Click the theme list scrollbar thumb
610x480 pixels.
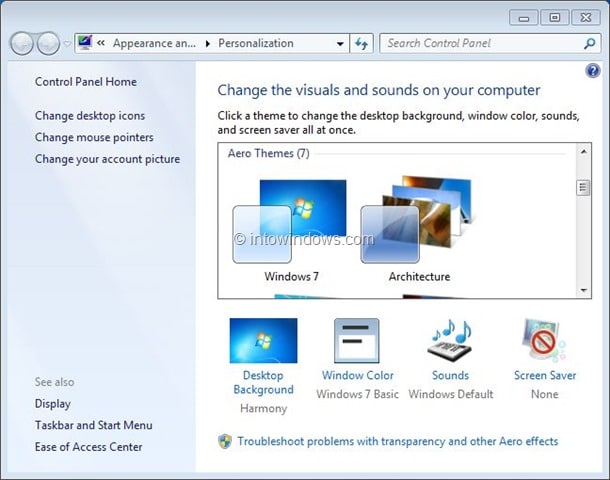[x=583, y=187]
